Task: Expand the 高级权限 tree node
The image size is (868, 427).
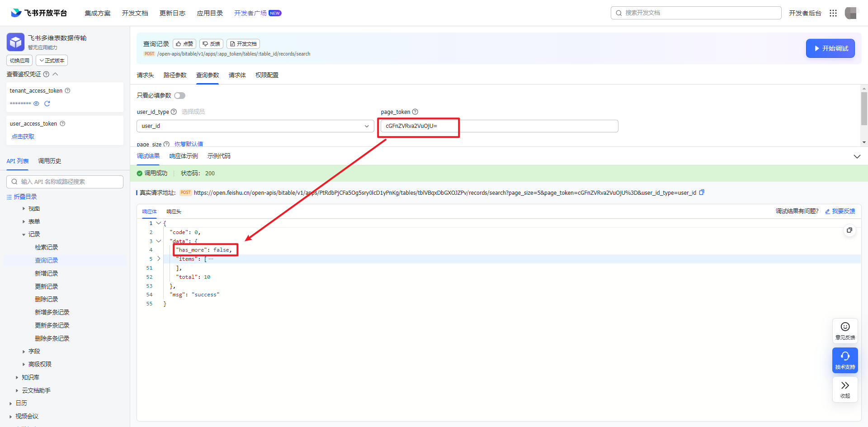Action: click(24, 364)
